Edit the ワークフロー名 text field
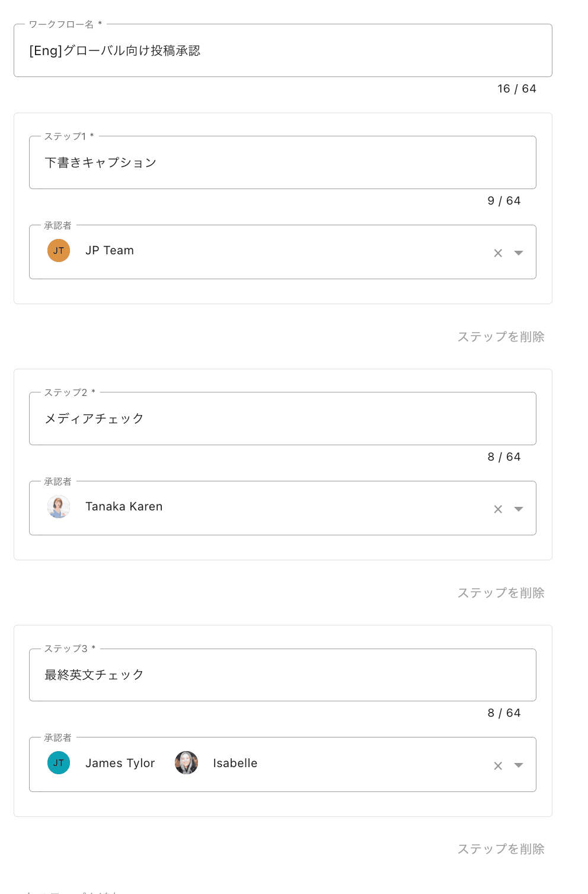 pos(283,51)
